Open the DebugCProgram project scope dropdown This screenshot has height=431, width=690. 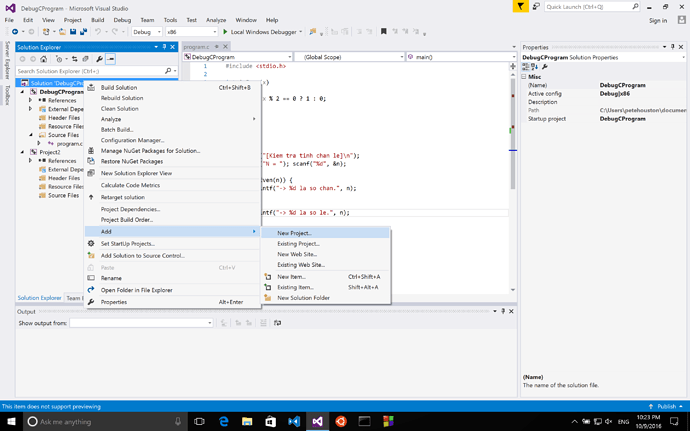click(x=238, y=57)
